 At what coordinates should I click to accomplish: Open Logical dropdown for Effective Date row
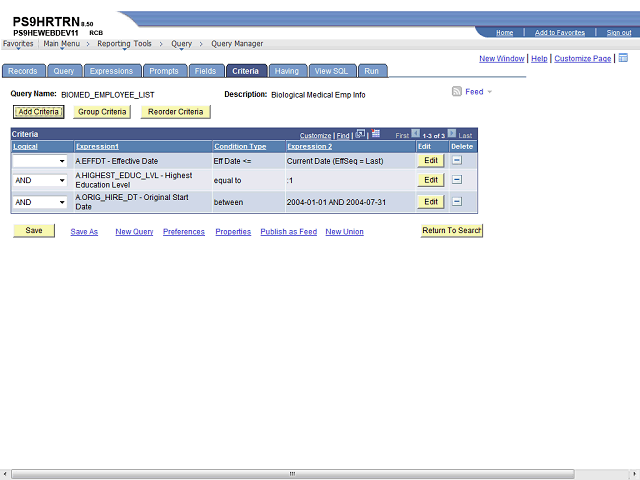40,161
